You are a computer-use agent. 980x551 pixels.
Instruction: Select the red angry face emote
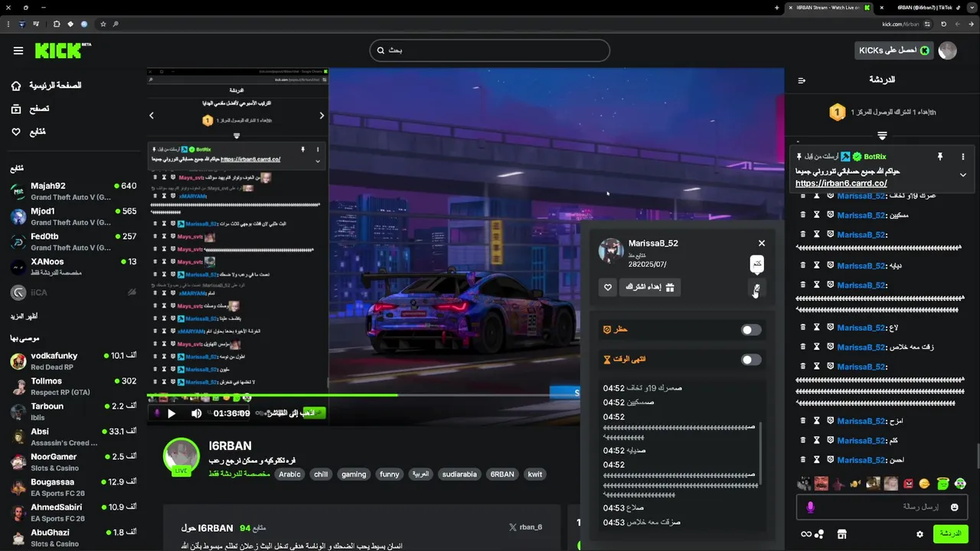[909, 484]
